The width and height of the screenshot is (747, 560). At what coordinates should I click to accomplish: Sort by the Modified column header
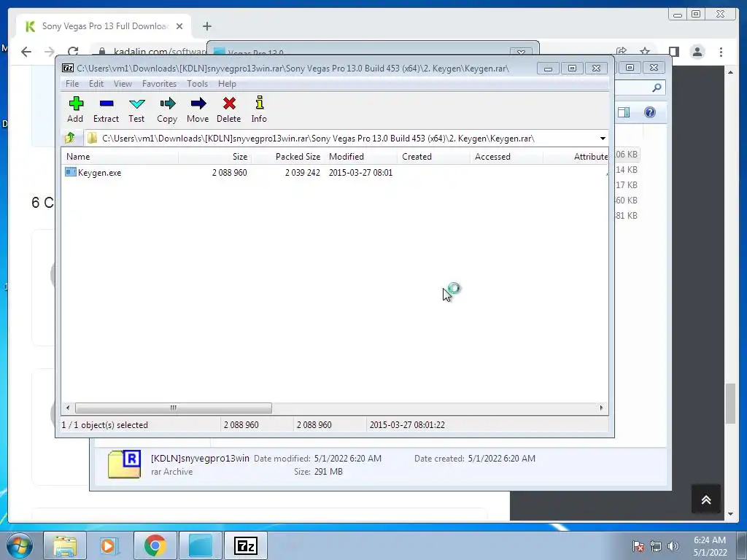tap(360, 157)
